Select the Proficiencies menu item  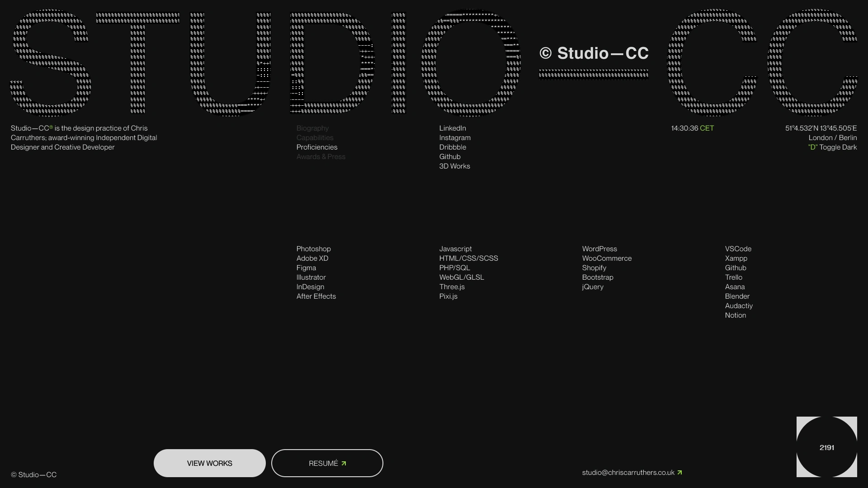pyautogui.click(x=316, y=147)
